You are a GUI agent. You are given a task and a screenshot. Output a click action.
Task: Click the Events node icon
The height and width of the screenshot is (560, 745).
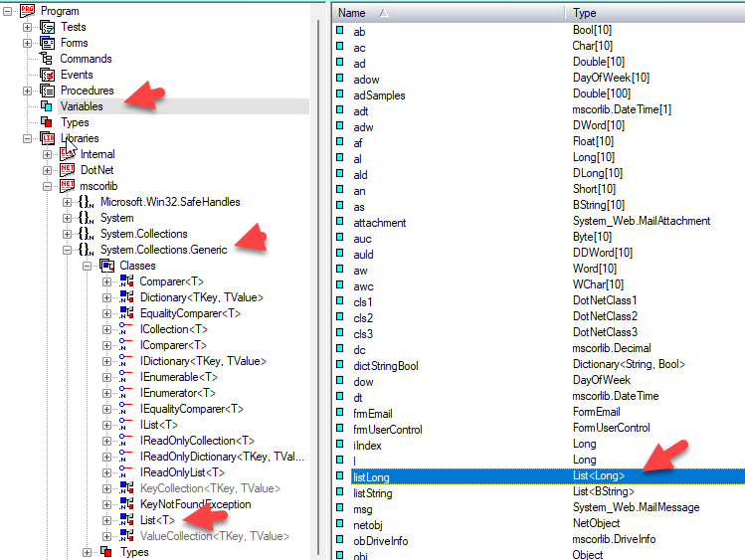48,75
